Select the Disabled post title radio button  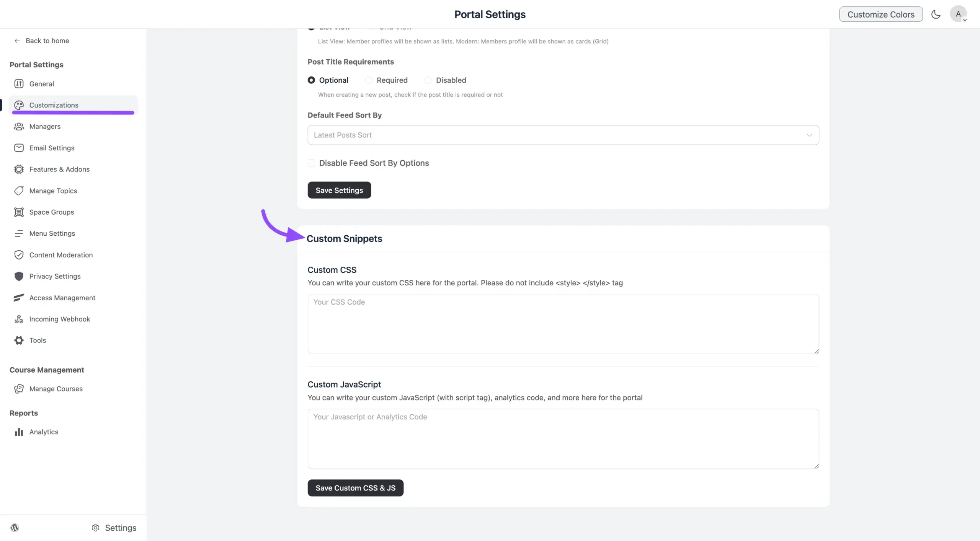pyautogui.click(x=428, y=80)
